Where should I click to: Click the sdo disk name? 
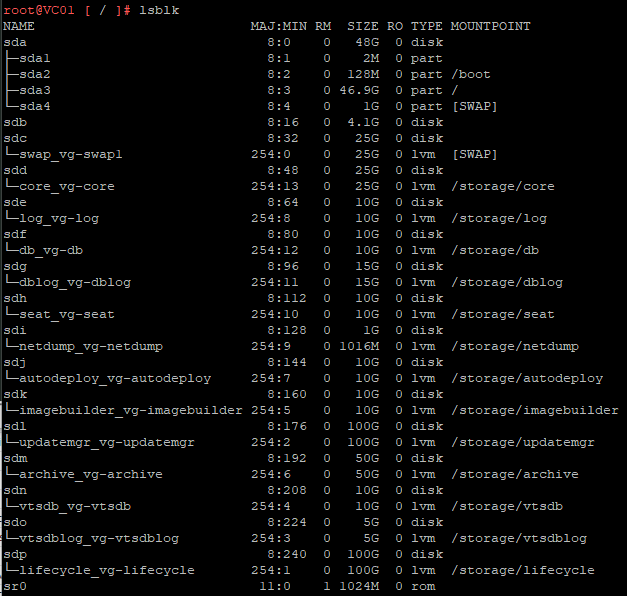[15, 522]
